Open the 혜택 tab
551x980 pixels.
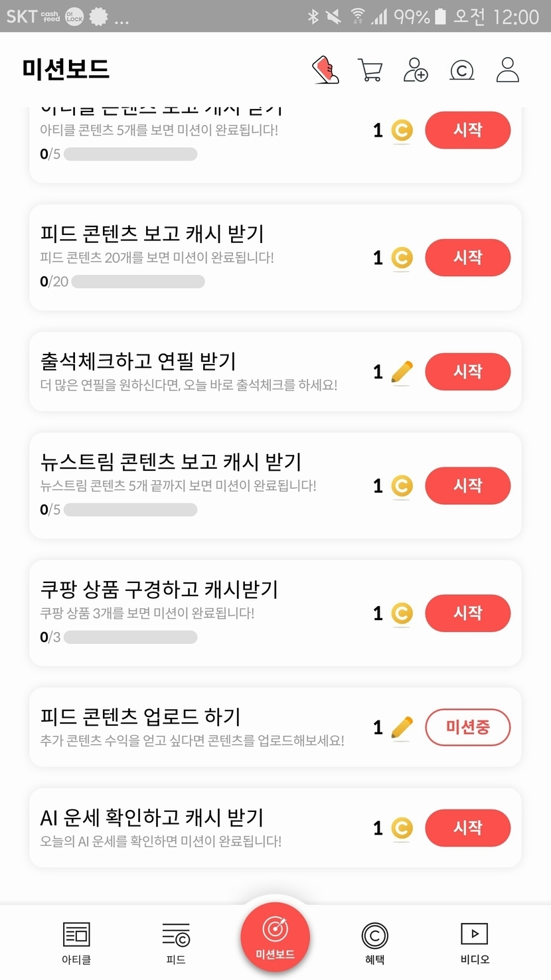point(374,942)
